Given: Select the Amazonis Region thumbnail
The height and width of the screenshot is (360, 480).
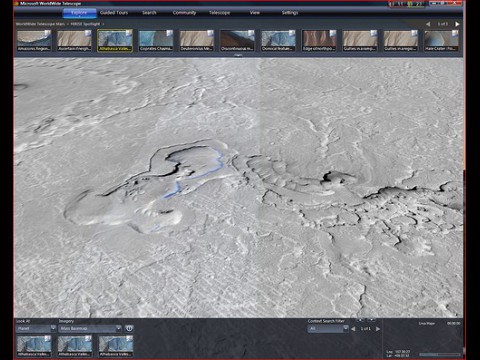Looking at the screenshot, I should tap(34, 40).
